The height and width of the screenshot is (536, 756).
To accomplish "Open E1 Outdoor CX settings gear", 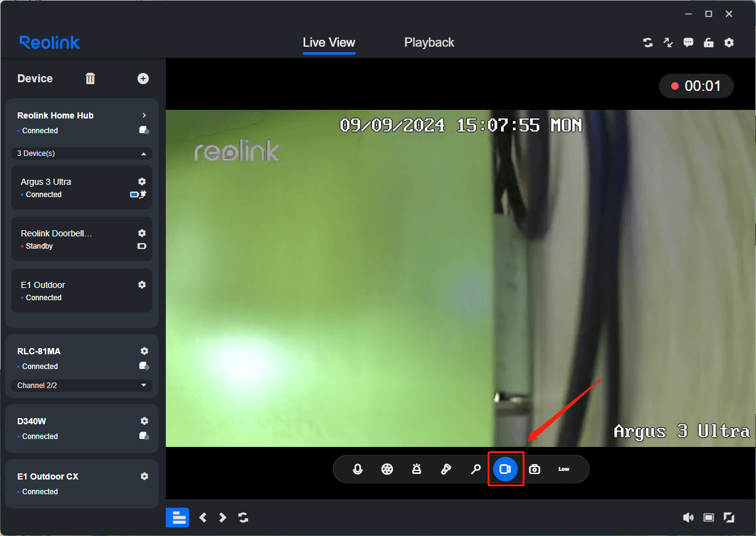I will pos(144,476).
